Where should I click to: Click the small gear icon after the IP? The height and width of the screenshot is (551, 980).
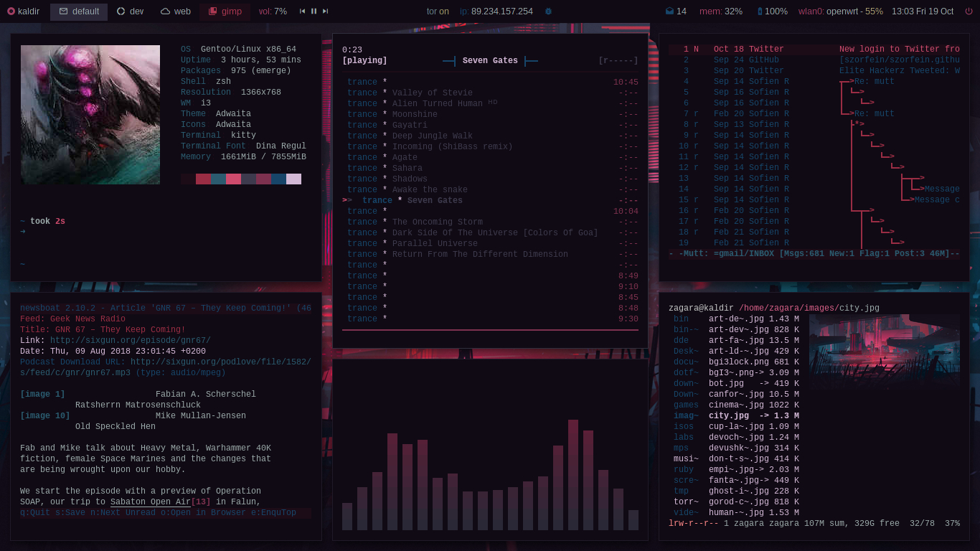[x=549, y=11]
